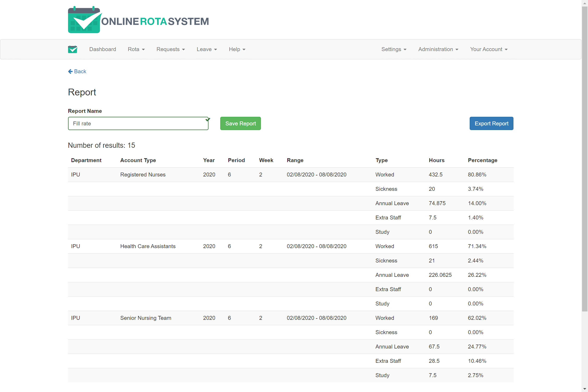Image resolution: width=588 pixels, height=392 pixels.
Task: Click the 80.86% percentage value
Action: (x=477, y=175)
